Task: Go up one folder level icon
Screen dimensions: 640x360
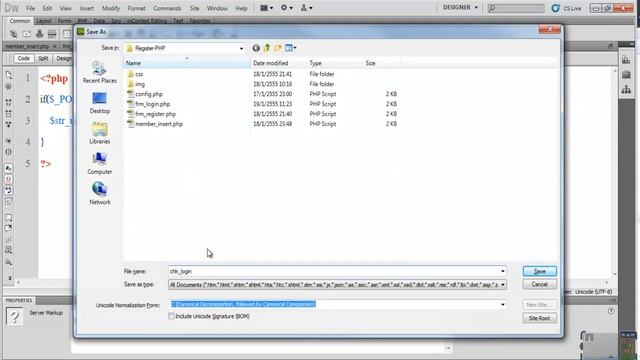Action: tap(267, 48)
